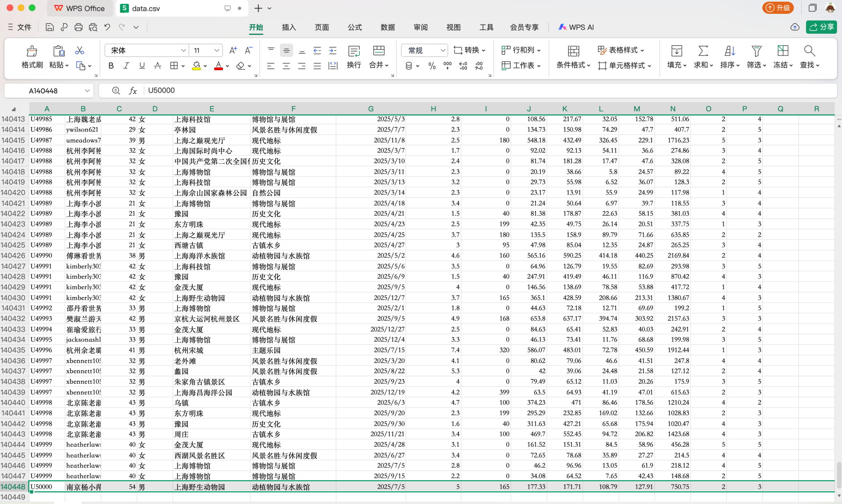Viewport: 842px width, 504px height.
Task: Open the Filter (筛选) tool
Action: (x=756, y=57)
